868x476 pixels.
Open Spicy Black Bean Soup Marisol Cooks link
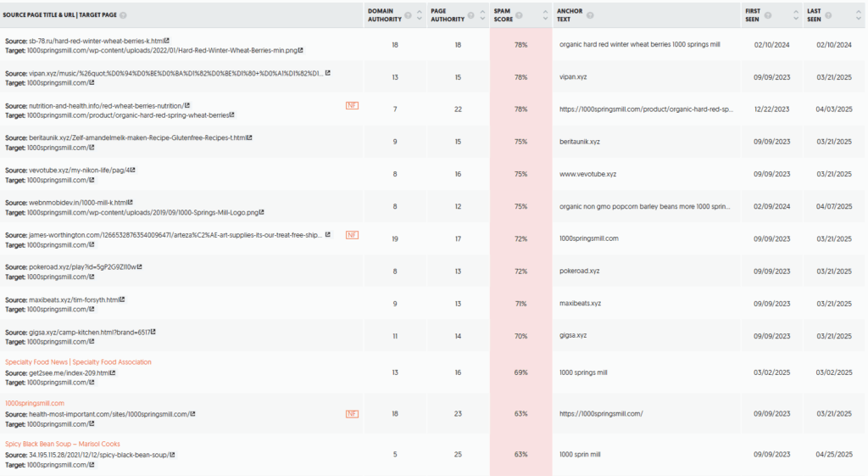(63, 444)
